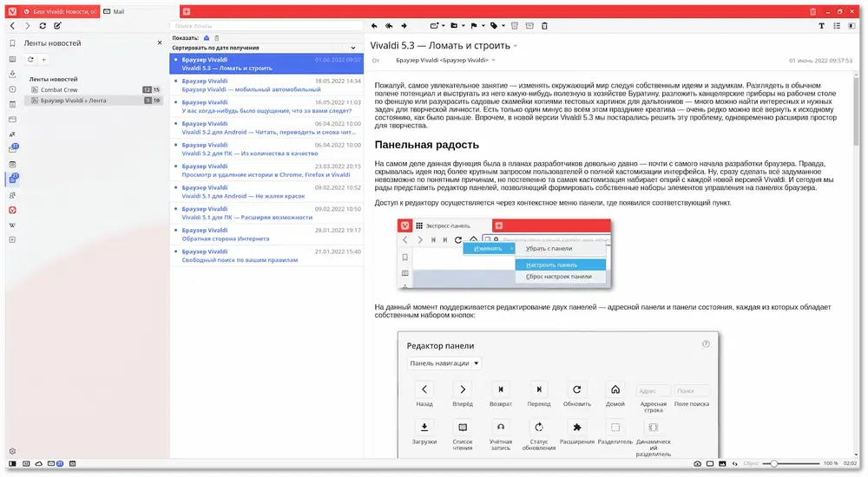Toggle plain text view with T icon
The height and width of the screenshot is (477, 868).
(821, 26)
